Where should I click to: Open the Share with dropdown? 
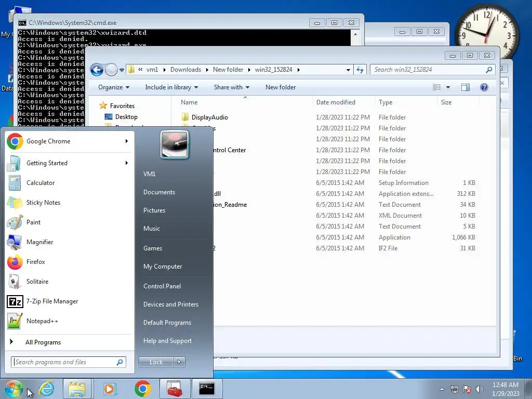[x=231, y=87]
